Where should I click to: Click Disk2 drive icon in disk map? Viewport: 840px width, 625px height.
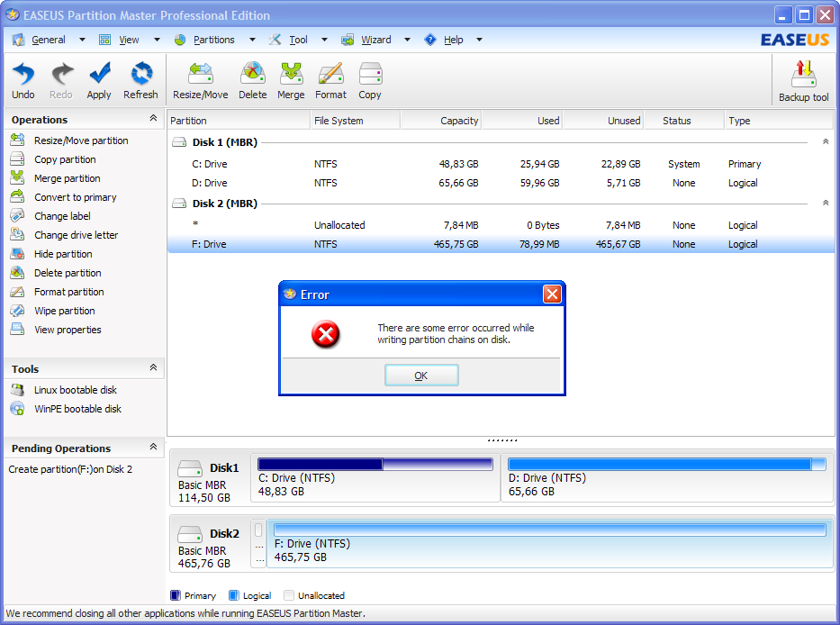pyautogui.click(x=190, y=534)
